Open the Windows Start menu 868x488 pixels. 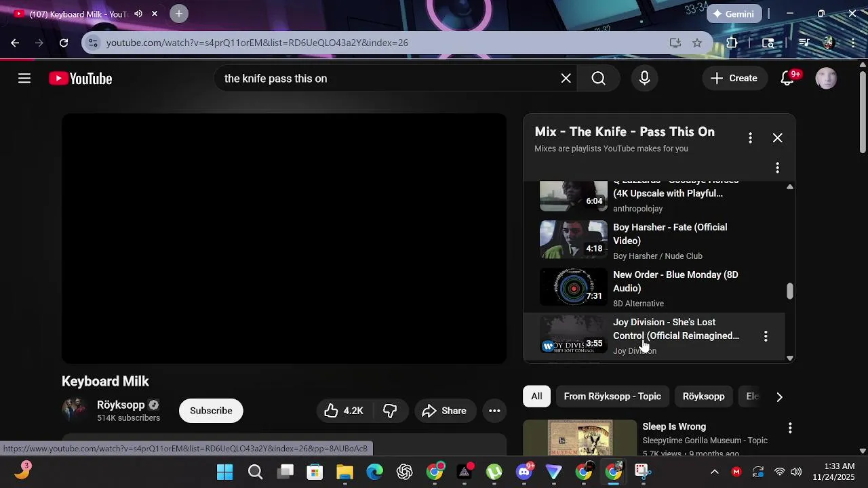(224, 472)
